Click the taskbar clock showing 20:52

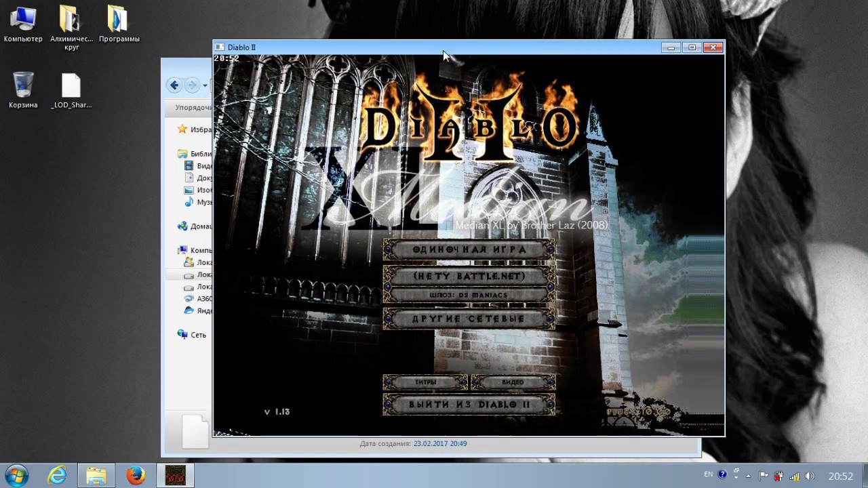pos(840,476)
